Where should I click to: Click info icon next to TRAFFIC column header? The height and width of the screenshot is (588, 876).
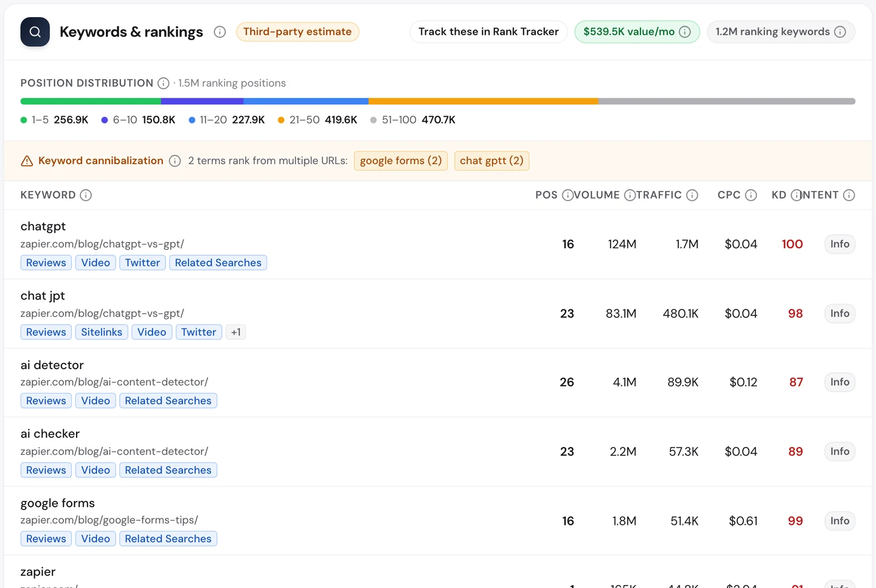pyautogui.click(x=692, y=195)
